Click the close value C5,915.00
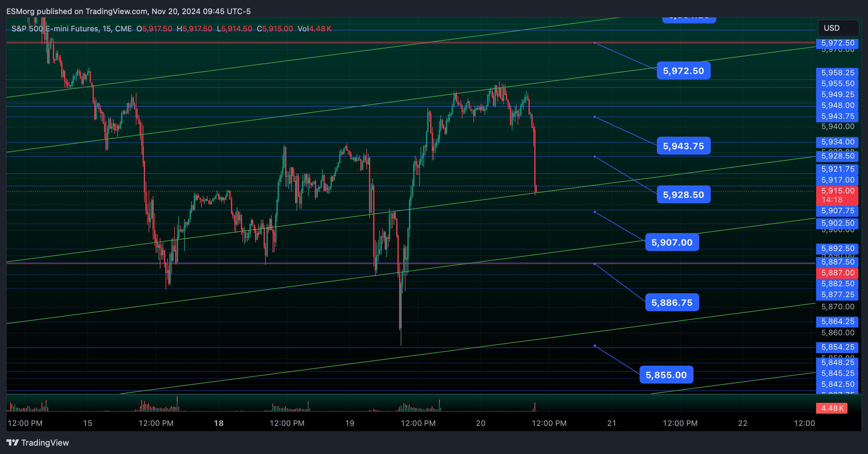This screenshot has height=454, width=868. click(275, 28)
